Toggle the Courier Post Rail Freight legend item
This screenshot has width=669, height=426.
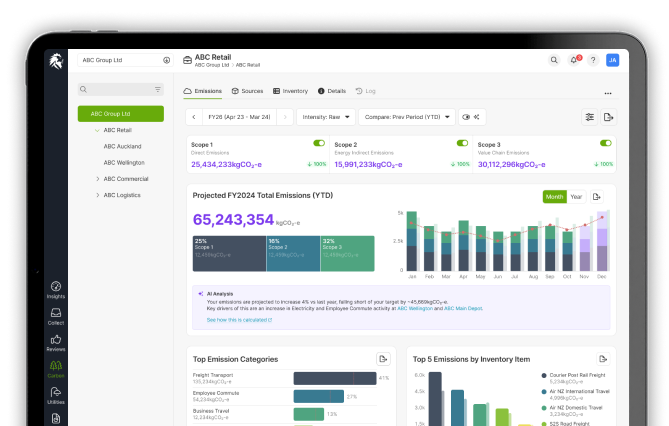pyautogui.click(x=573, y=378)
